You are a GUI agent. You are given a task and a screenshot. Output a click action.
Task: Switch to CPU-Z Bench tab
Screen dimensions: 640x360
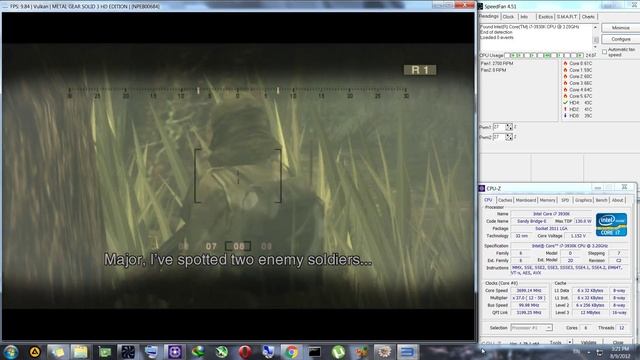[x=602, y=200]
